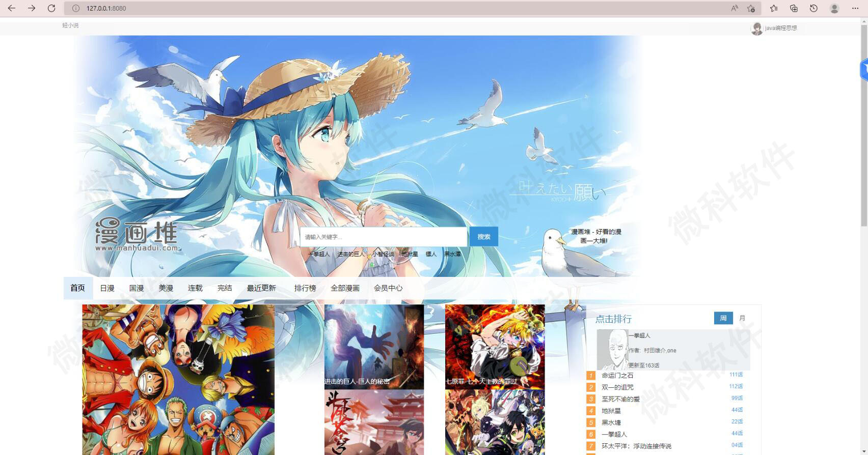Click hot keyword 镖人 under search
The height and width of the screenshot is (455, 868).
click(431, 254)
